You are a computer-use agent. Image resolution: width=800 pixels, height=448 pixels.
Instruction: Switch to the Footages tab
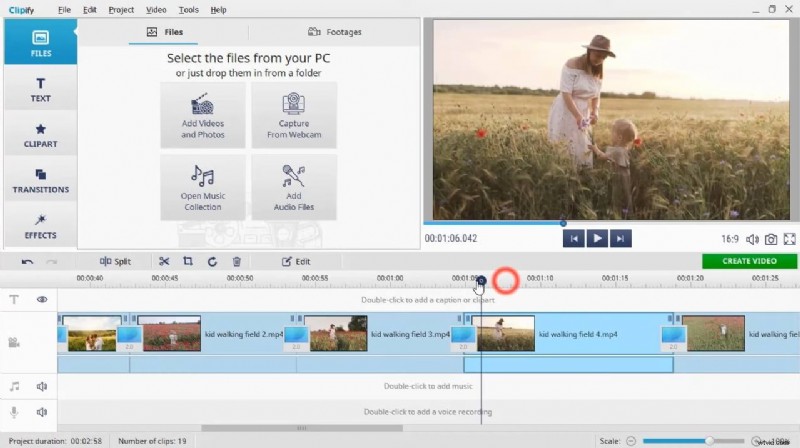pos(335,32)
